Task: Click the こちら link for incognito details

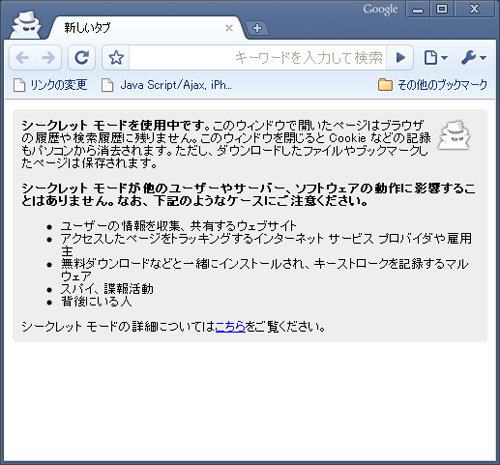Action: [x=230, y=327]
